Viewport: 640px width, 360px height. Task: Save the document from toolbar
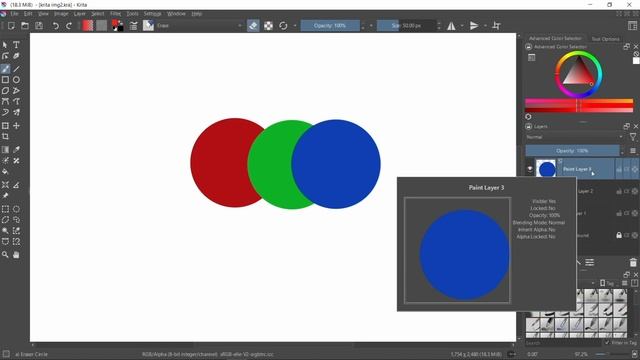(x=39, y=26)
